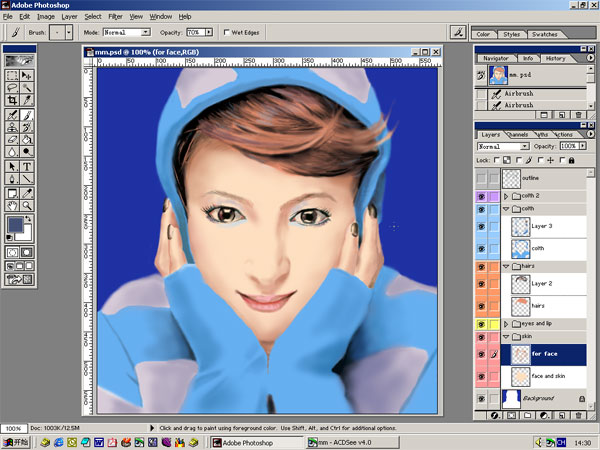This screenshot has height=450, width=600.
Task: Hide the 'for face' layer
Action: click(481, 354)
